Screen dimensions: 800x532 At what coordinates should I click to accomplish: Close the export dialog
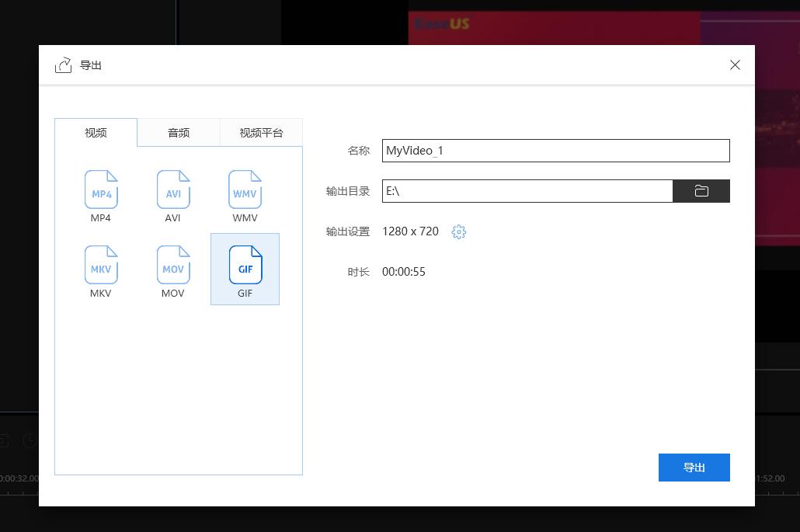tap(735, 65)
